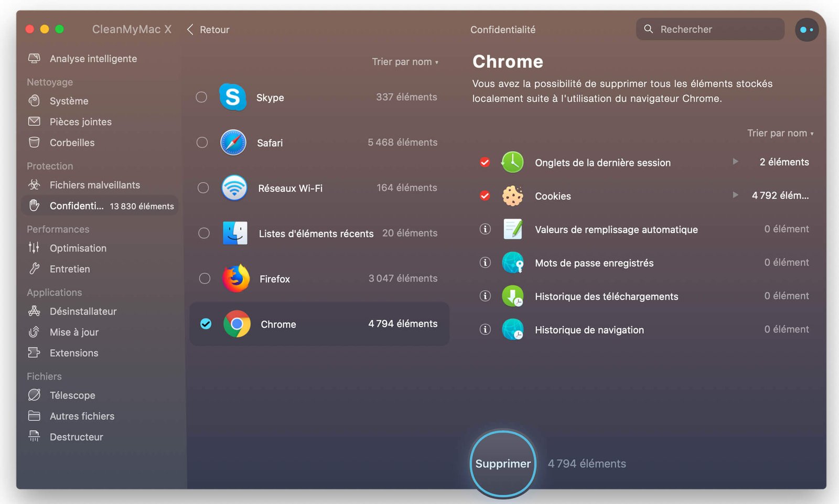Click the '5 468 éléments' Safari count
Viewport: 839px width, 504px height.
point(402,142)
